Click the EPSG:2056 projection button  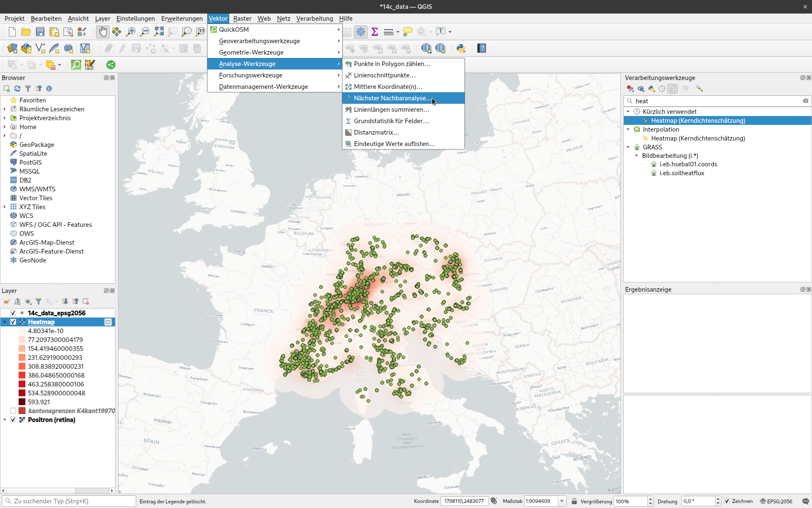coord(776,501)
